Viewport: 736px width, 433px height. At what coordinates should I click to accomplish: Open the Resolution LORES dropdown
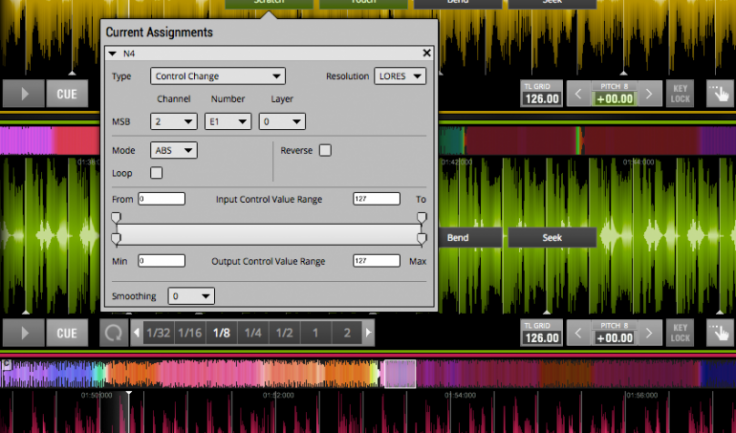400,76
